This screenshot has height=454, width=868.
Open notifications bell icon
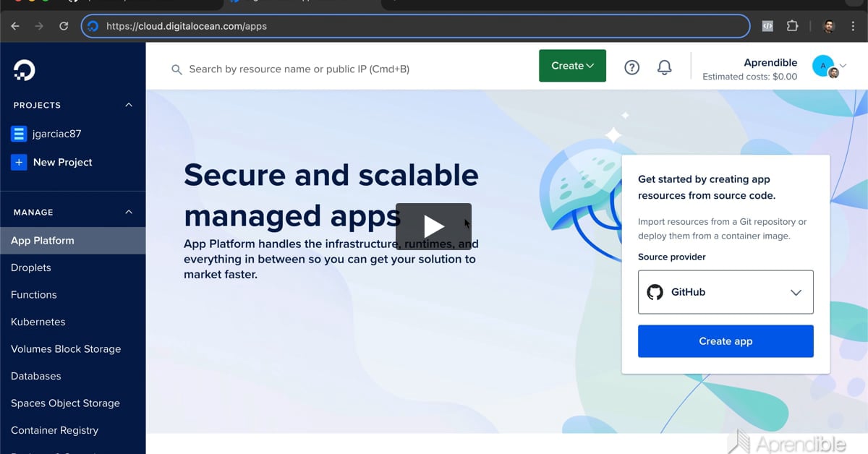tap(664, 67)
